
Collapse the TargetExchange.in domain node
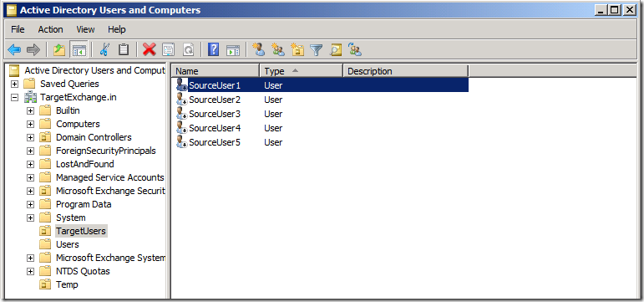[x=15, y=98]
